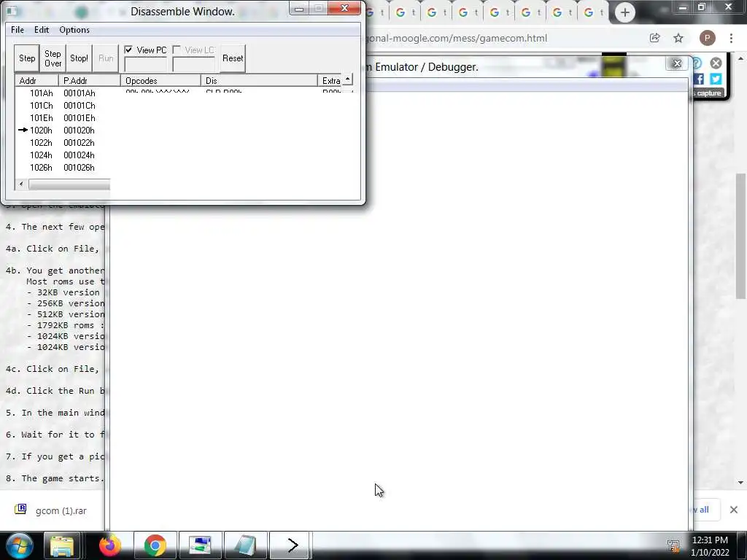
Task: Open the computer monitor taskbar app
Action: pos(200,545)
